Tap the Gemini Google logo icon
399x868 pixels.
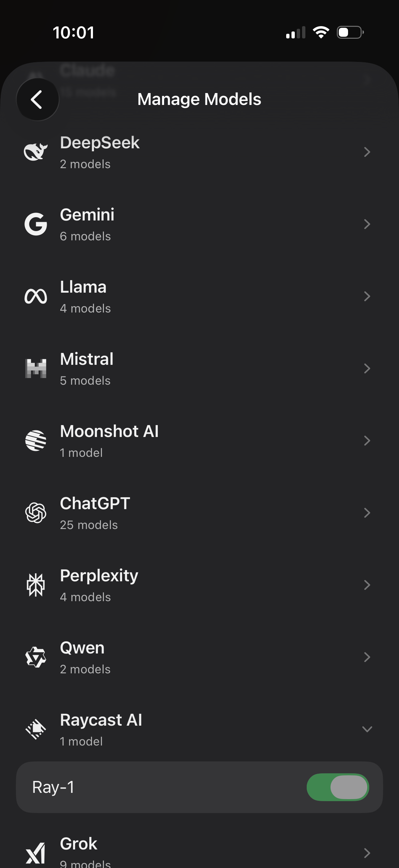(x=36, y=224)
